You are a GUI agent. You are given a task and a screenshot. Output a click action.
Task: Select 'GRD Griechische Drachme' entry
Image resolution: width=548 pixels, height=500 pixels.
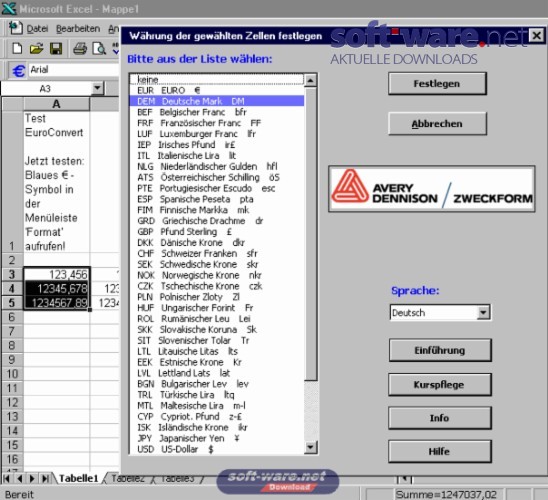(217, 221)
